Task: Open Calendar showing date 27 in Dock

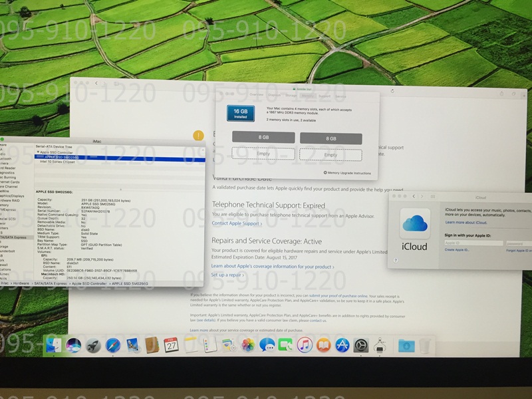Action: tap(171, 345)
